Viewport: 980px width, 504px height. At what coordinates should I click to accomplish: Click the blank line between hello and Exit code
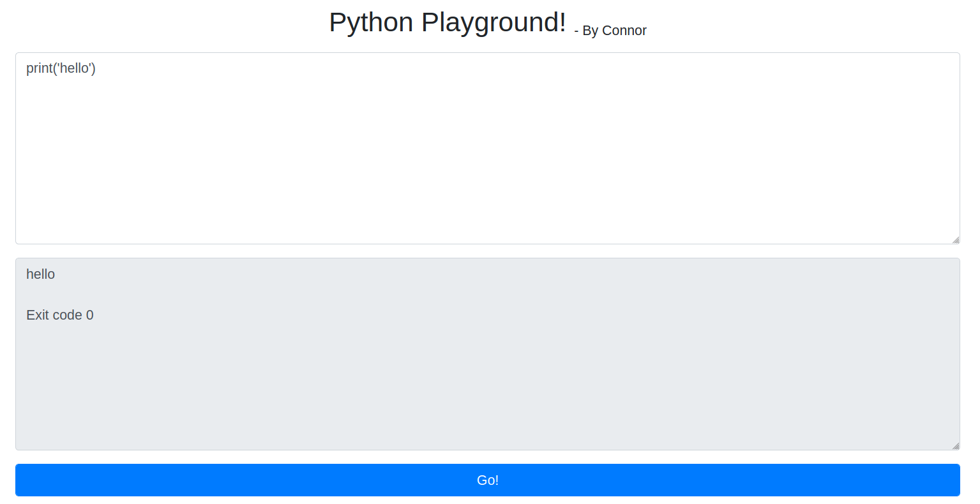(x=488, y=295)
